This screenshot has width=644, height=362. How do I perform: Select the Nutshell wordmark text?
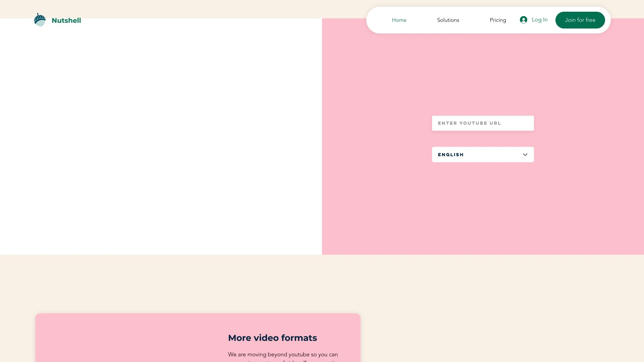tap(66, 20)
